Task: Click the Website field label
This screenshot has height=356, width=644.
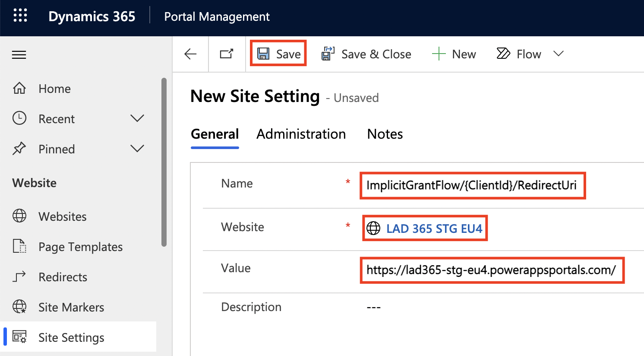Action: tap(243, 227)
